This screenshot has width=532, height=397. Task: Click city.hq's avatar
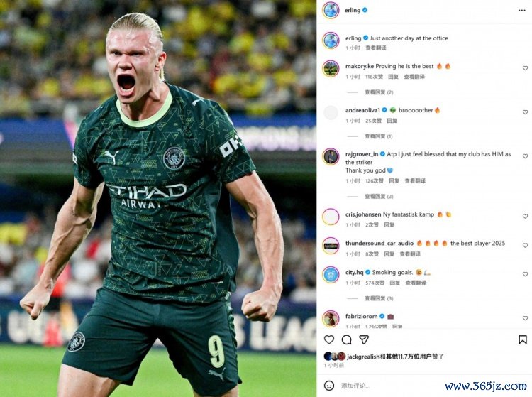(331, 275)
